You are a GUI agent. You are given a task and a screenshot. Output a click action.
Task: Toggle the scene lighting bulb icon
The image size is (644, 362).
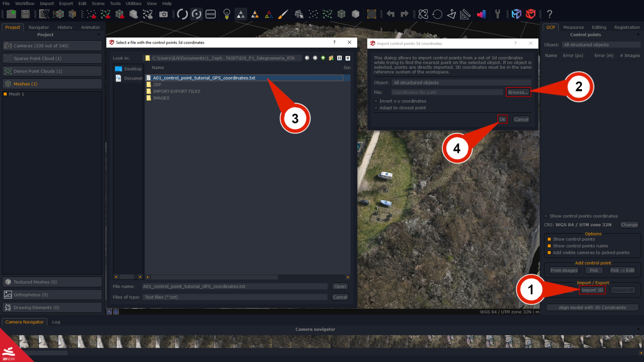(226, 14)
